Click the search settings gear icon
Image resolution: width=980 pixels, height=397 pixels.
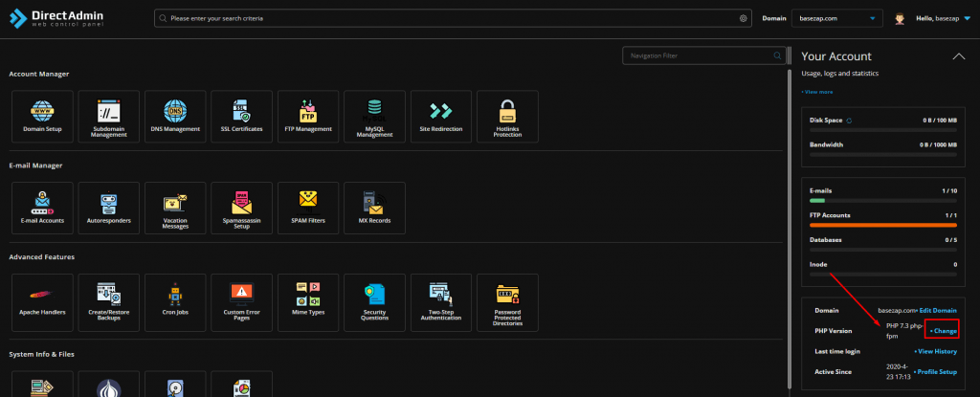click(743, 18)
